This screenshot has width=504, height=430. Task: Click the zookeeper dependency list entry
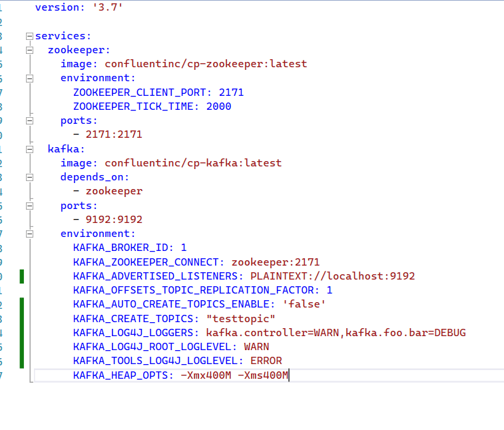tap(114, 191)
